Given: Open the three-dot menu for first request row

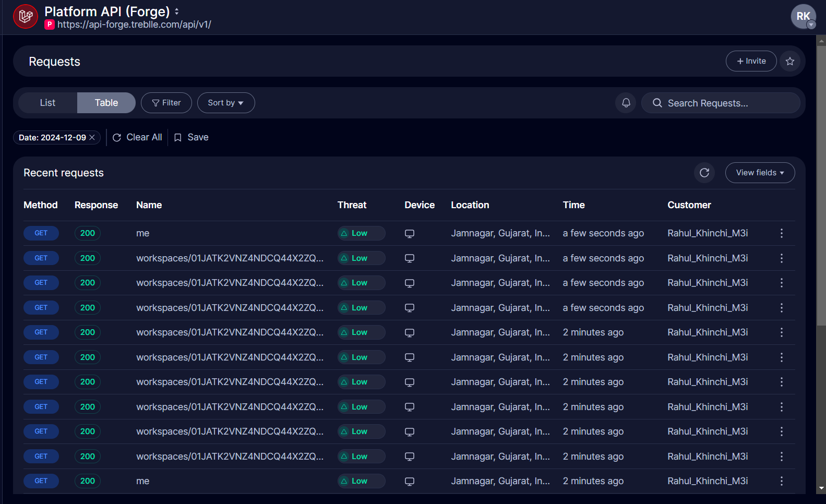Looking at the screenshot, I should (x=781, y=233).
